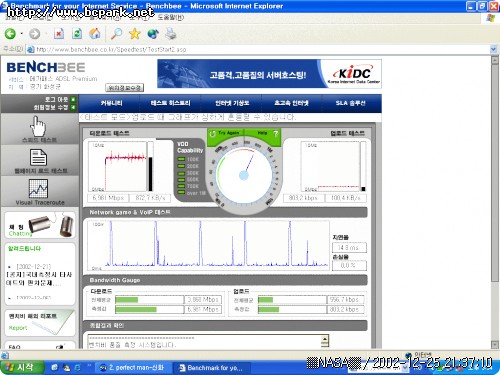Click the download test graph
500x375 pixels.
tap(117, 167)
